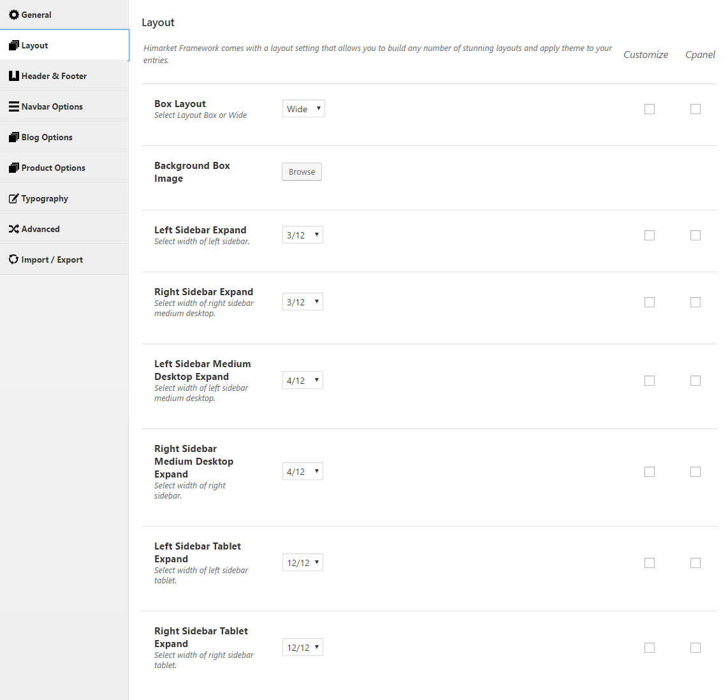Screen dimensions: 728x700
Task: Go to Blog Options section
Action: point(64,138)
